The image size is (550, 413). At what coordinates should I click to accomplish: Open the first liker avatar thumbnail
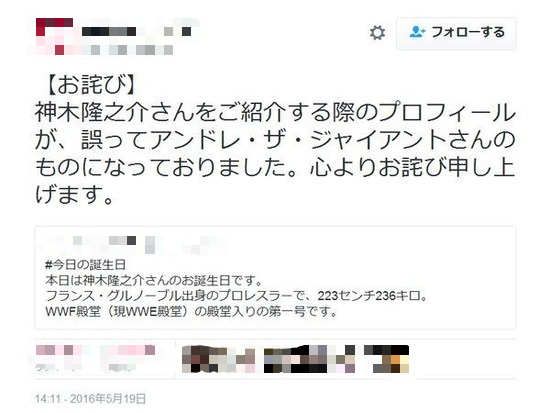click(219, 359)
